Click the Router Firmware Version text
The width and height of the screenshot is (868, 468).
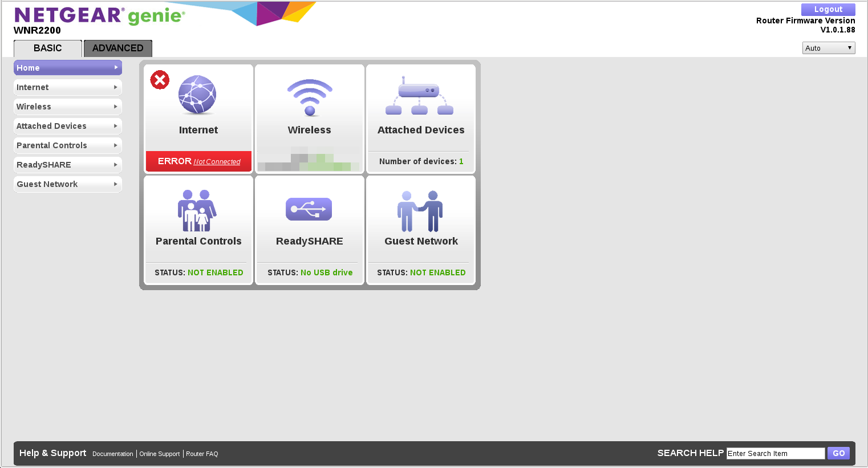click(x=805, y=25)
